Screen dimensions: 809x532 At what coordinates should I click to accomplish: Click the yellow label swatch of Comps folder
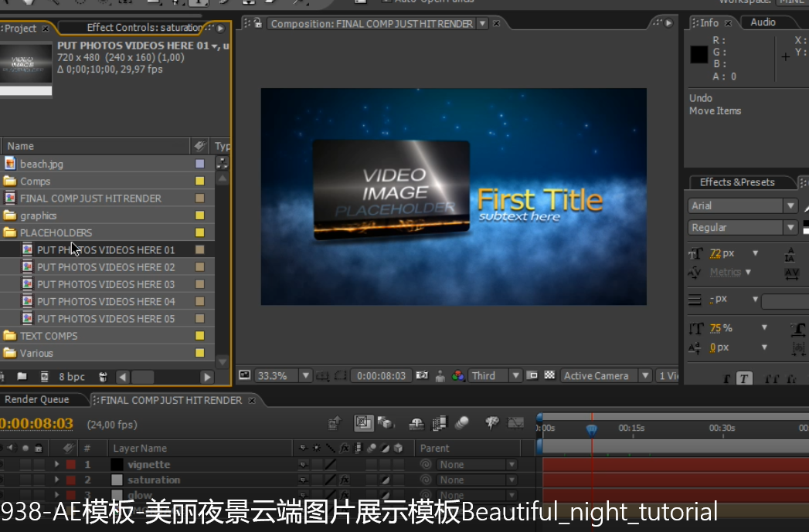point(199,181)
